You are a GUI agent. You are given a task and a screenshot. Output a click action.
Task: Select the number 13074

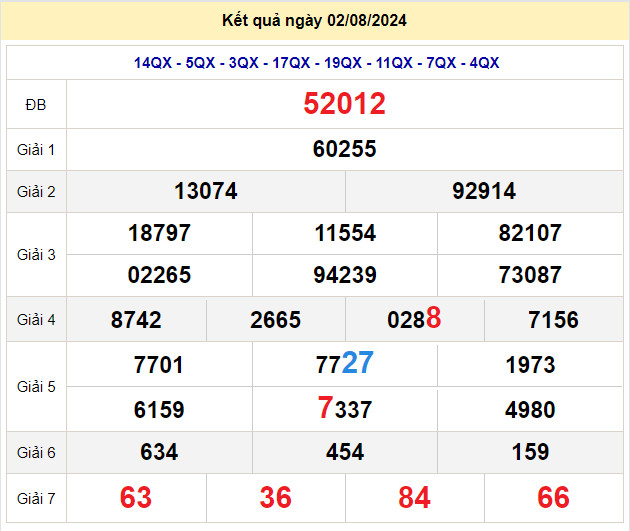point(206,191)
